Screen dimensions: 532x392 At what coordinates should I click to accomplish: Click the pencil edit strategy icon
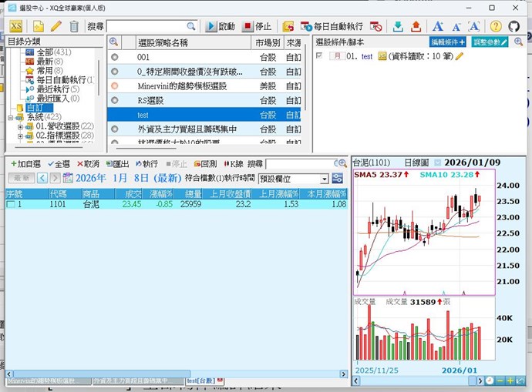[x=56, y=26]
